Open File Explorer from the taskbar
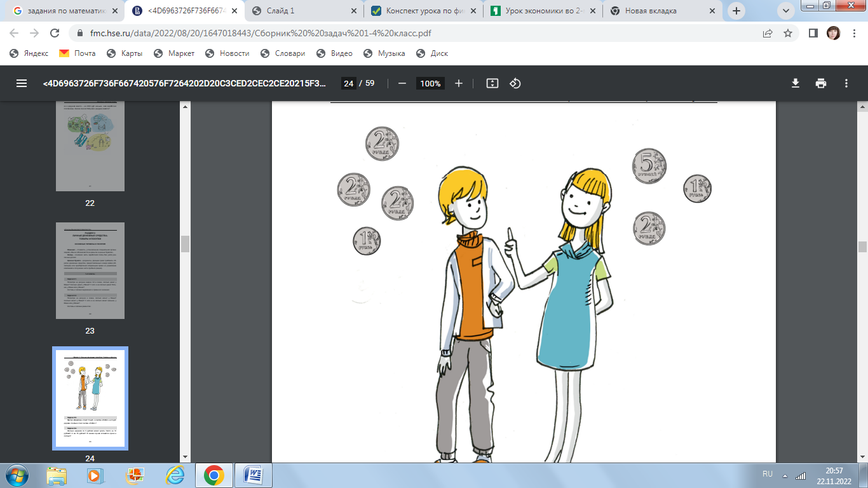The width and height of the screenshot is (868, 488). click(x=56, y=475)
